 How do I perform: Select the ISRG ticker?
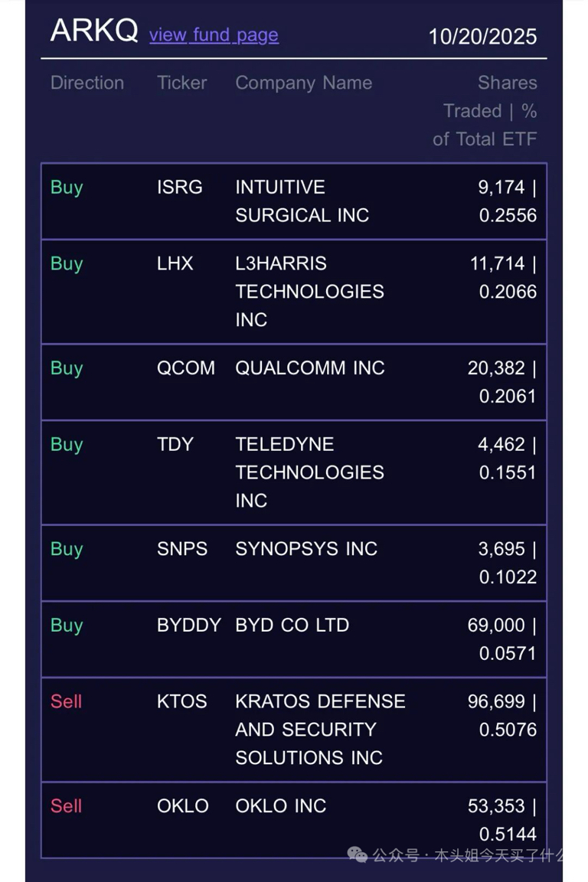click(x=180, y=187)
